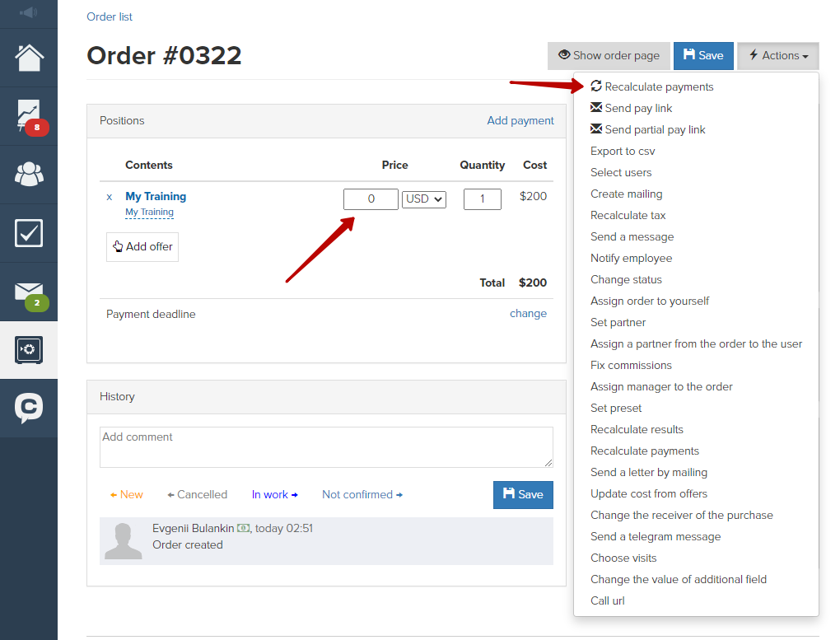Click the Add payment link

click(520, 120)
